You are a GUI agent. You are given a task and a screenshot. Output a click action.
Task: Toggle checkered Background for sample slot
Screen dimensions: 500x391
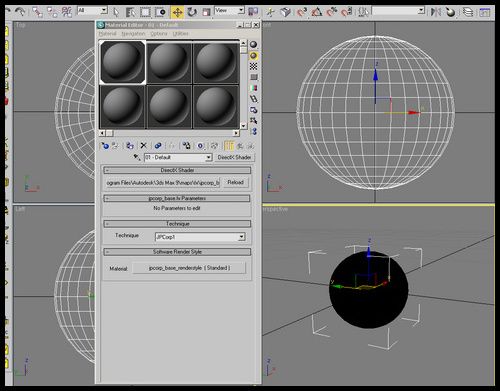click(254, 66)
